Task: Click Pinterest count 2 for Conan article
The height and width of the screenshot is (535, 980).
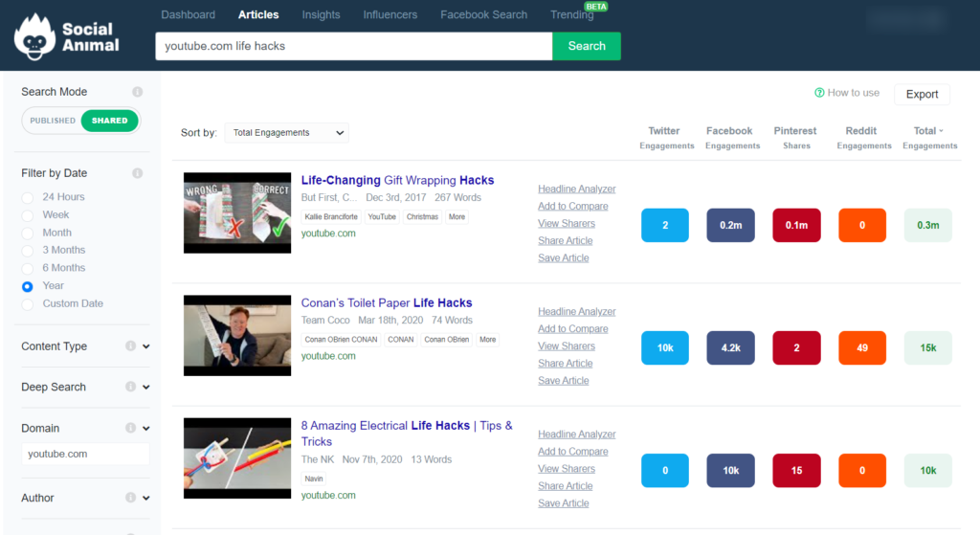Action: 796,347
